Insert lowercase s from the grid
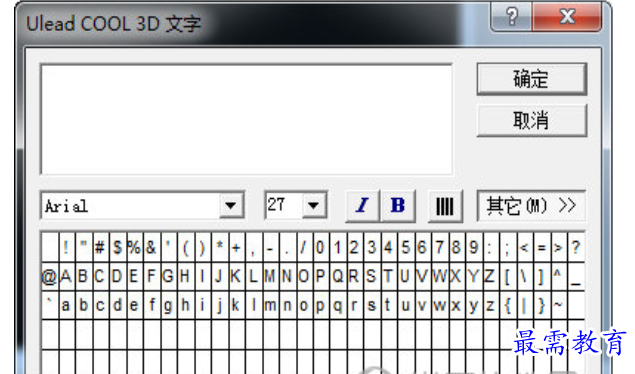Image resolution: width=635 pixels, height=374 pixels. coord(371,305)
